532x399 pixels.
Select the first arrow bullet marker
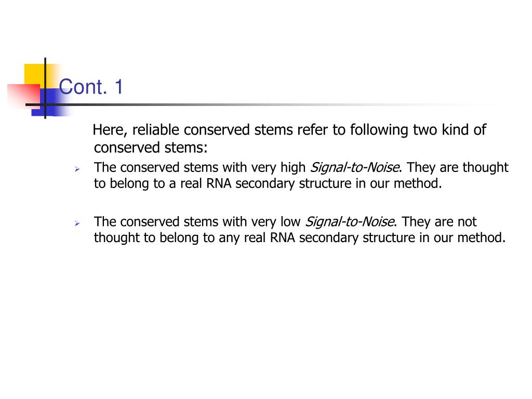click(x=77, y=169)
